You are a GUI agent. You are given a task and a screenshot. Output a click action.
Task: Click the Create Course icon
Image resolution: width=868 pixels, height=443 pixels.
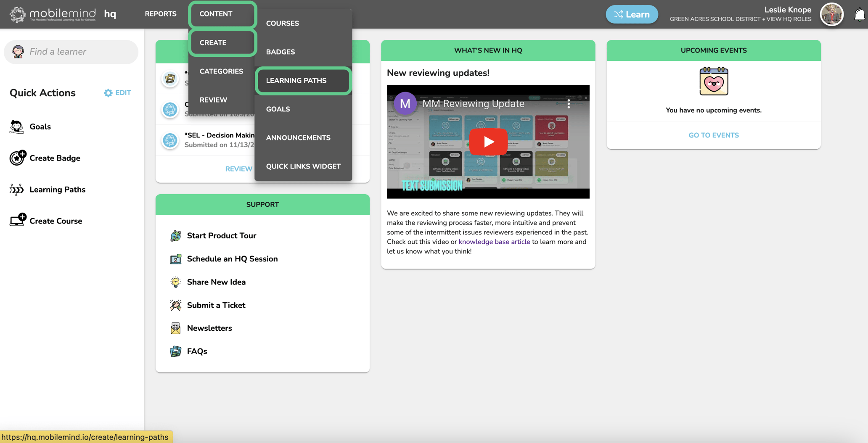(18, 220)
